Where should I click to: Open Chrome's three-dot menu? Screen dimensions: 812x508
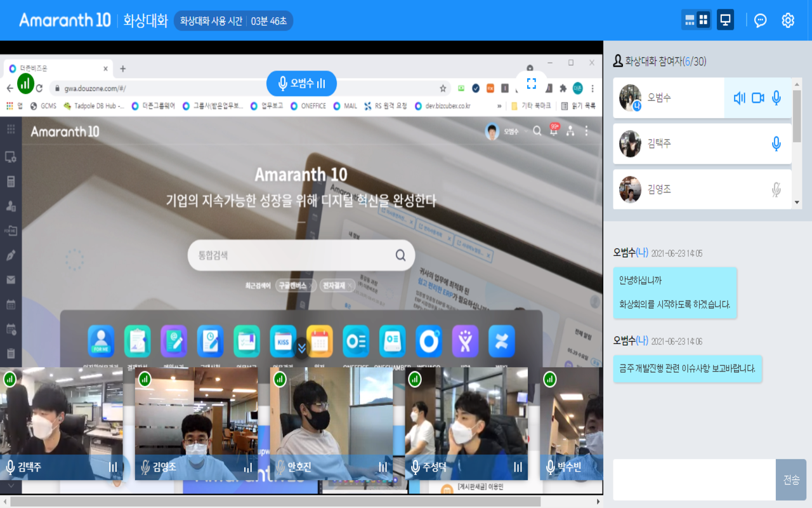[x=592, y=88]
